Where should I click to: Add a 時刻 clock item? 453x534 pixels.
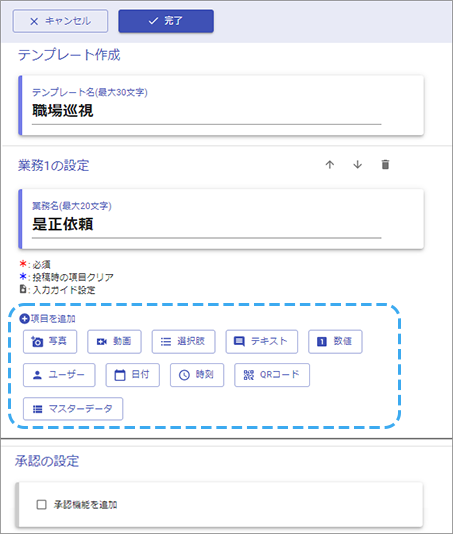(197, 375)
